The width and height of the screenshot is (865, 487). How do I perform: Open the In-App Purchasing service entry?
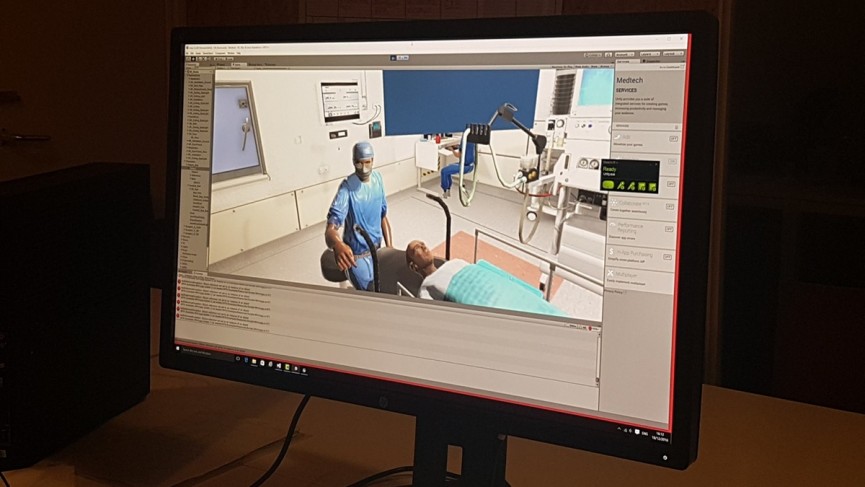click(640, 259)
